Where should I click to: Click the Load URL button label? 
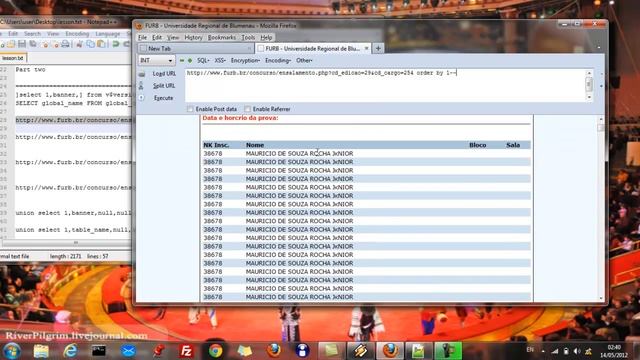click(x=164, y=74)
